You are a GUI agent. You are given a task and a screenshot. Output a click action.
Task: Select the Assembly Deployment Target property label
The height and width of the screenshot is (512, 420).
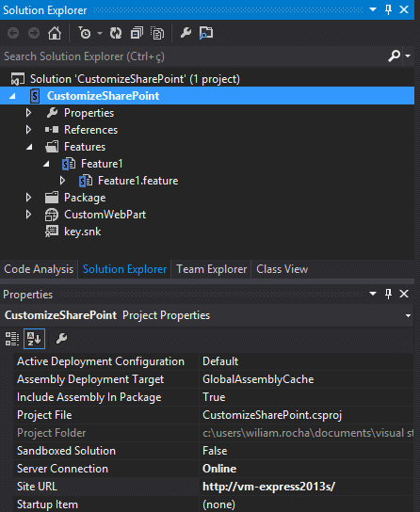(x=90, y=379)
